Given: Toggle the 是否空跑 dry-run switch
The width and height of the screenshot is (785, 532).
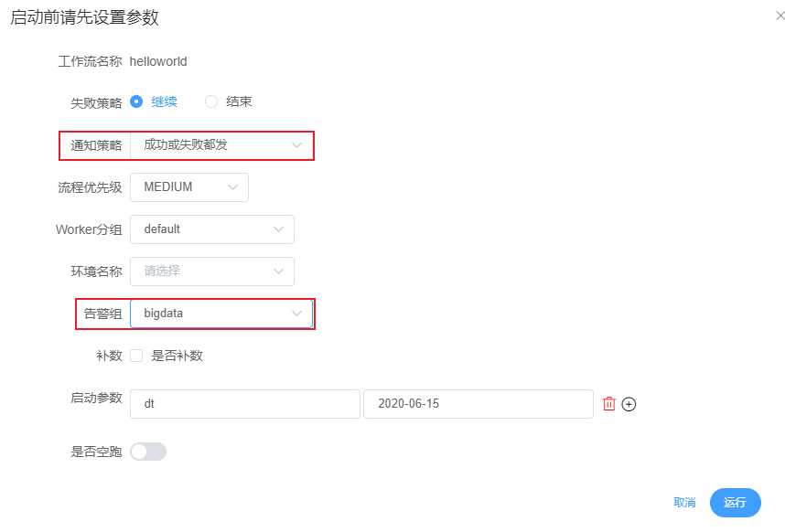Looking at the screenshot, I should point(148,452).
